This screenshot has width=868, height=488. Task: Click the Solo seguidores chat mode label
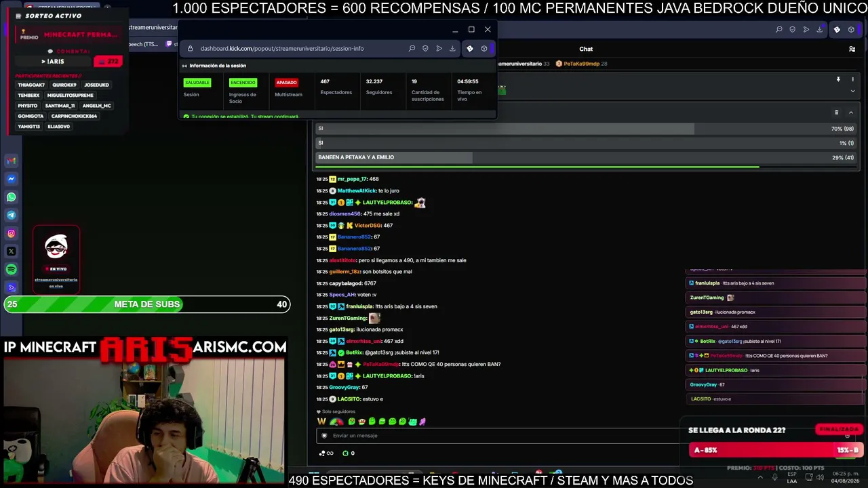pos(338,411)
